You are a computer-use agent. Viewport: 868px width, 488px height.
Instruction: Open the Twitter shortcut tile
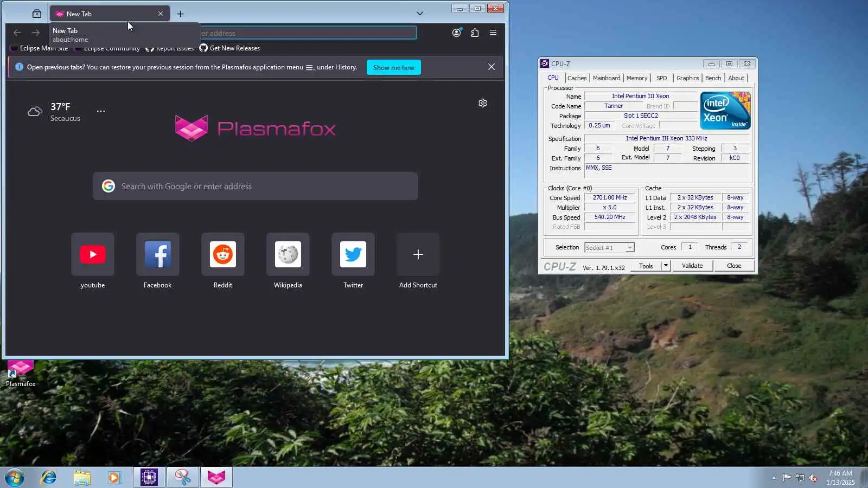353,254
